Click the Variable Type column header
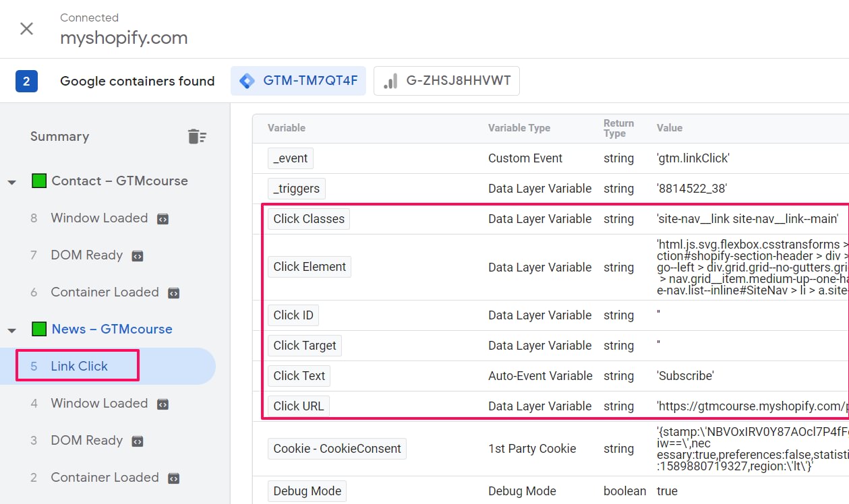Screen dimensions: 849x504 coord(519,128)
